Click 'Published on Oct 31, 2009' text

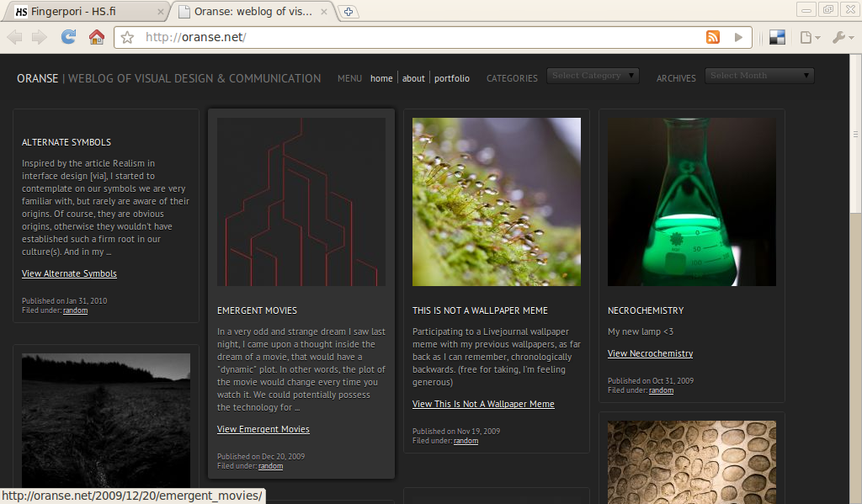pos(651,380)
